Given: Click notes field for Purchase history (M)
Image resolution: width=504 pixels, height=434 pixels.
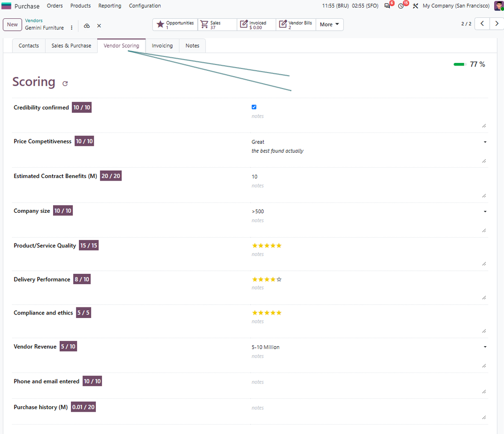Looking at the screenshot, I should (369, 412).
